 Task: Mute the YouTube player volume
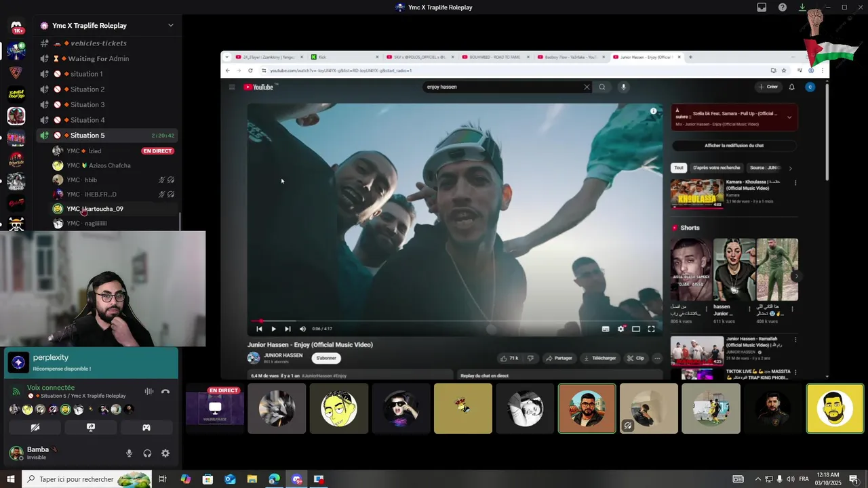click(x=302, y=329)
